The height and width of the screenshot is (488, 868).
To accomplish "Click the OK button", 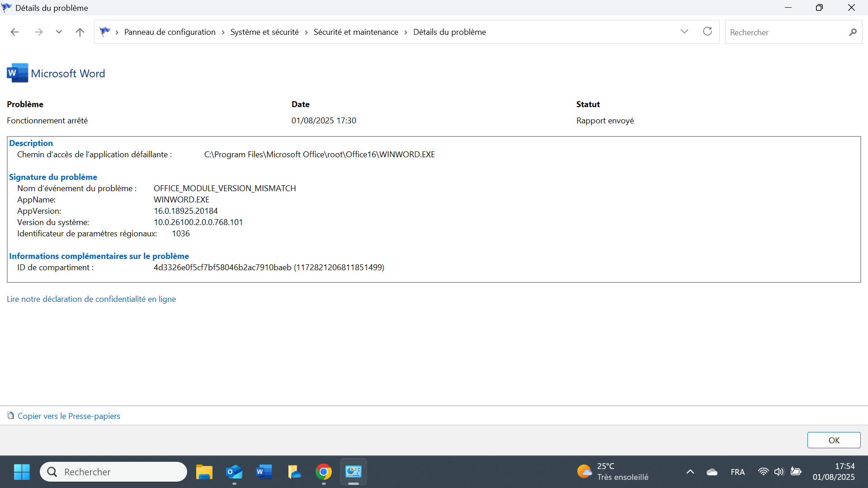I will (x=834, y=440).
